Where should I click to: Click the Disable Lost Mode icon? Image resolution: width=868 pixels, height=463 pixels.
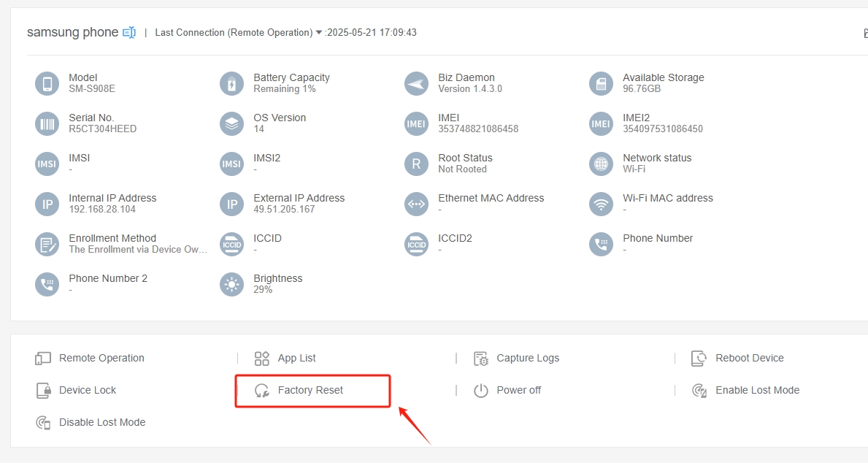43,422
